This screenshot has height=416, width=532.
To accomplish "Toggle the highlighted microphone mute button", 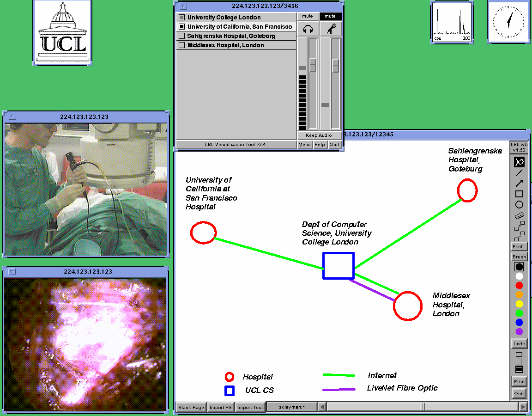I will tap(331, 16).
